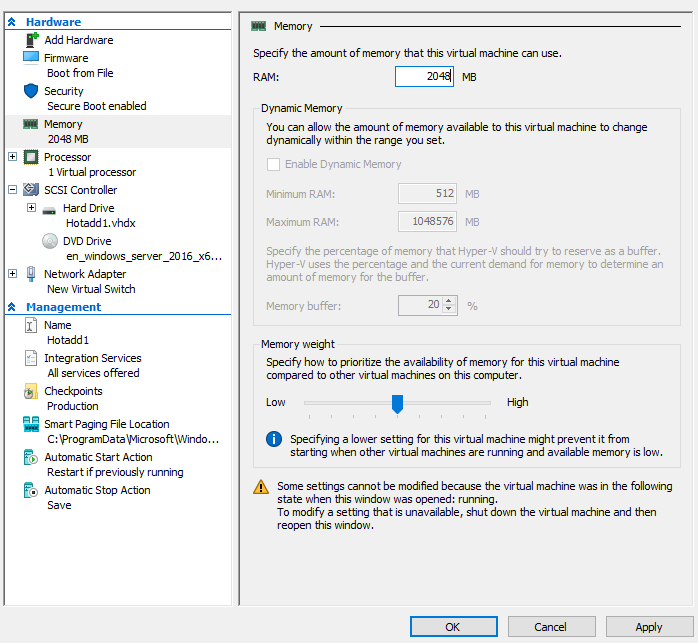Viewport: 698px width, 643px height.
Task: Select Smart Paging File Location icon
Action: (29, 424)
